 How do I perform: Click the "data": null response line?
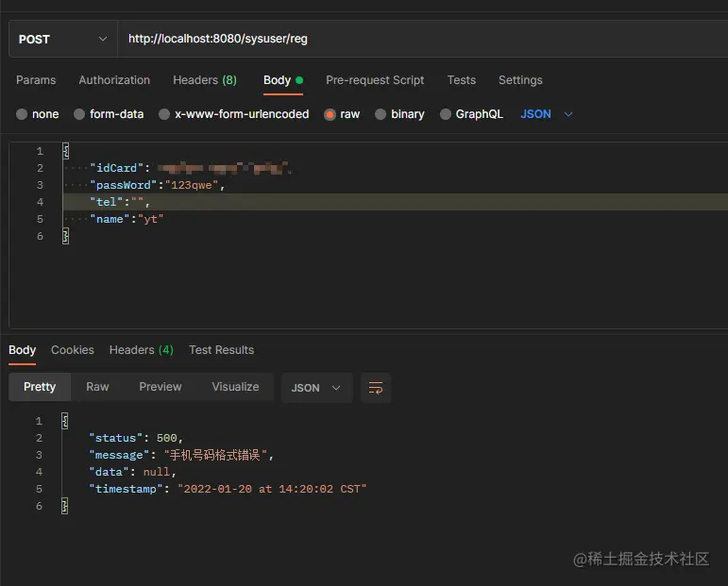point(132,473)
